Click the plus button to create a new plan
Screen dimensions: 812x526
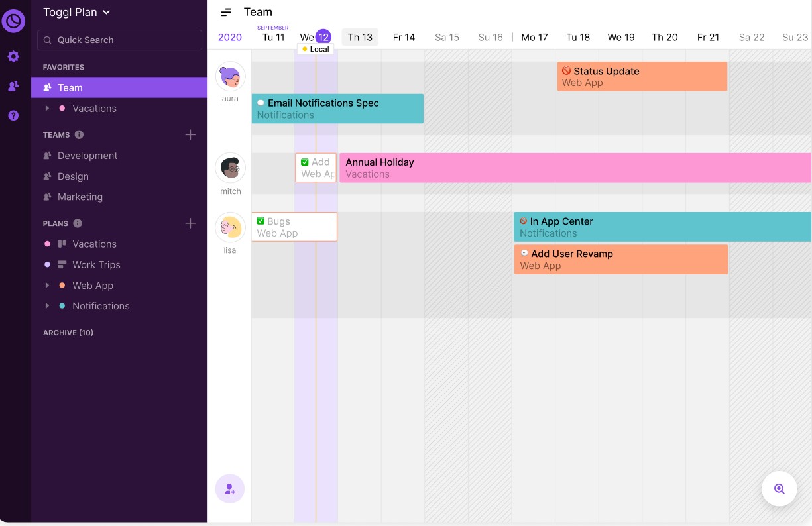coord(190,223)
